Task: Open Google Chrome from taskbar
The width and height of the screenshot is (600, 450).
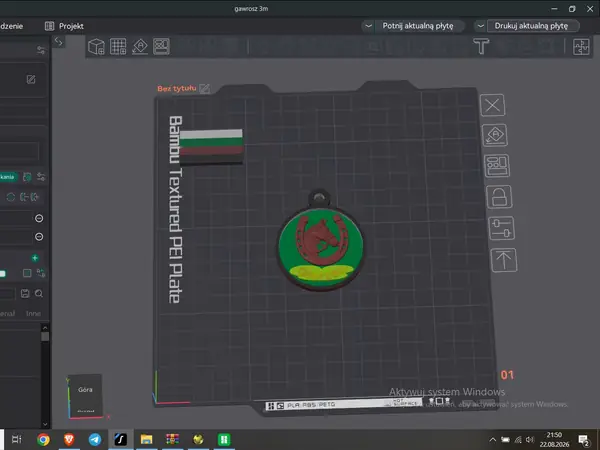Action: (x=43, y=439)
